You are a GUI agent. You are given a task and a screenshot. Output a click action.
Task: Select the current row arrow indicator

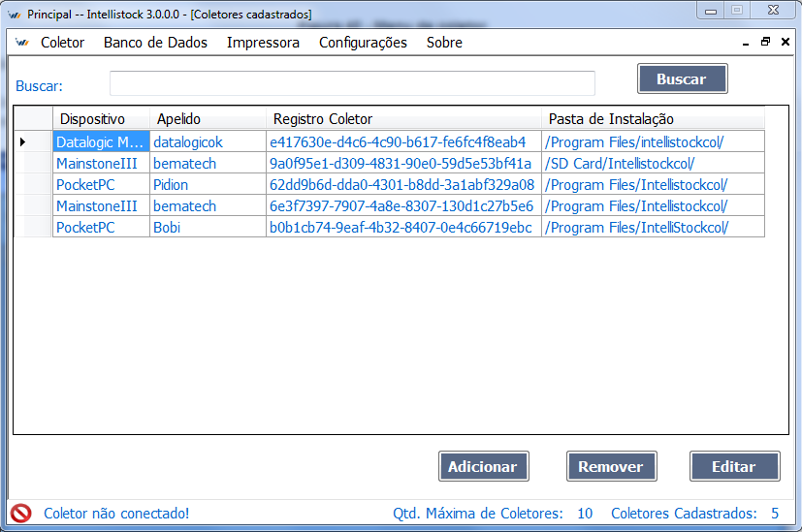(22, 141)
